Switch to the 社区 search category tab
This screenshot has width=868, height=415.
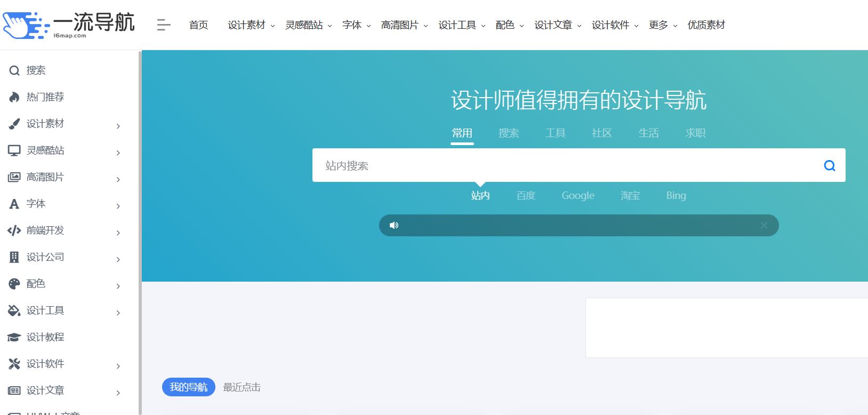coord(602,133)
